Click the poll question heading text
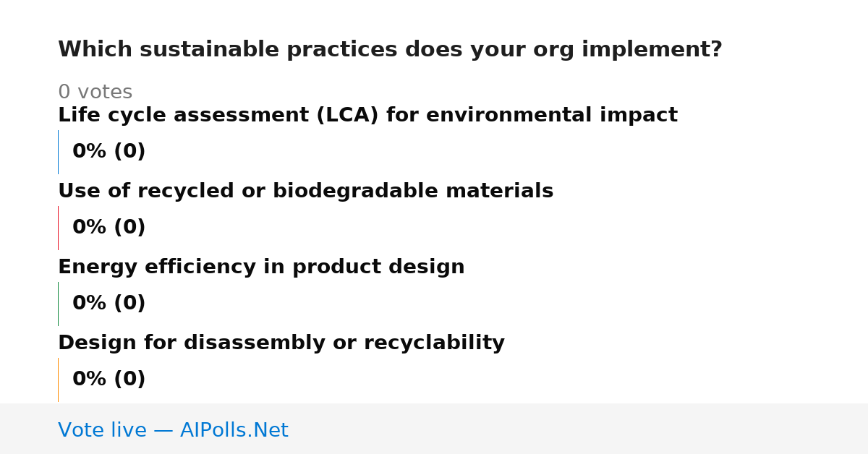The image size is (868, 454). tap(390, 50)
